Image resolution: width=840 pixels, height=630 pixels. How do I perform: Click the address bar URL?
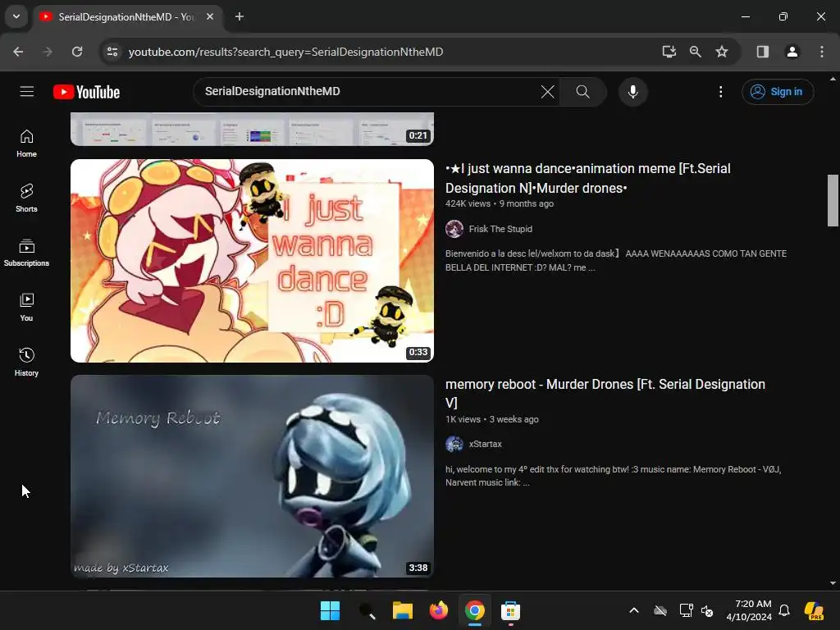click(285, 52)
